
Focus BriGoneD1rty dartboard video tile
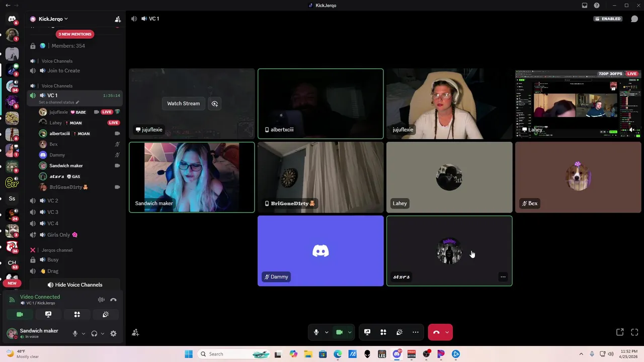[320, 177]
